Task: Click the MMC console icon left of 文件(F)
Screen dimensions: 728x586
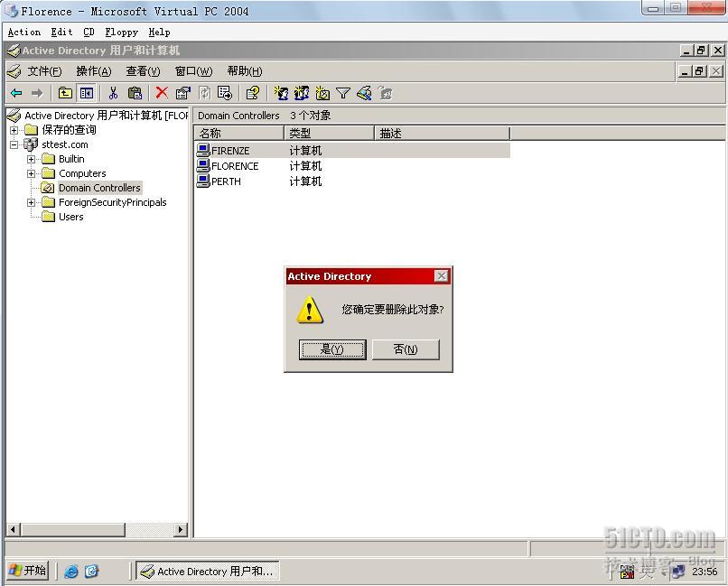Action: [14, 71]
